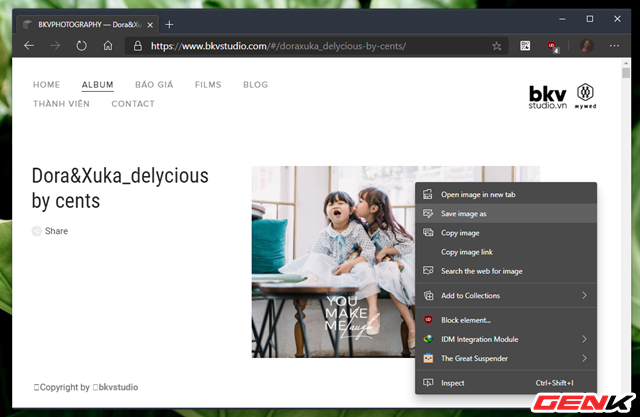Viewport: 640px width, 417px height.
Task: Click the uBlock extension icon in toolbar
Action: 551,46
